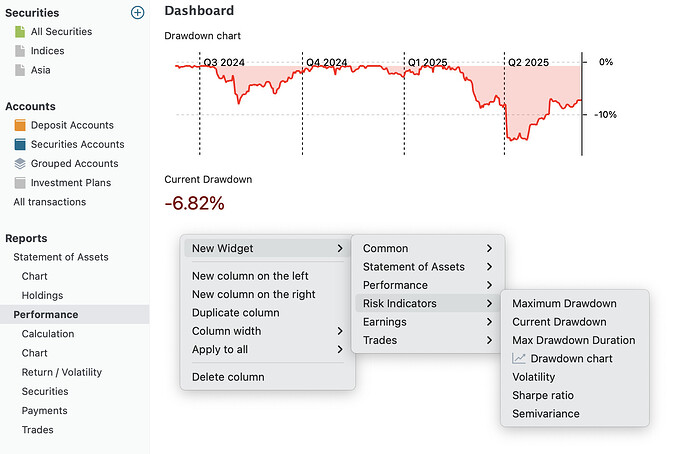Click Delete column in context menu
Viewport: 690px width, 454px height.
tap(228, 377)
